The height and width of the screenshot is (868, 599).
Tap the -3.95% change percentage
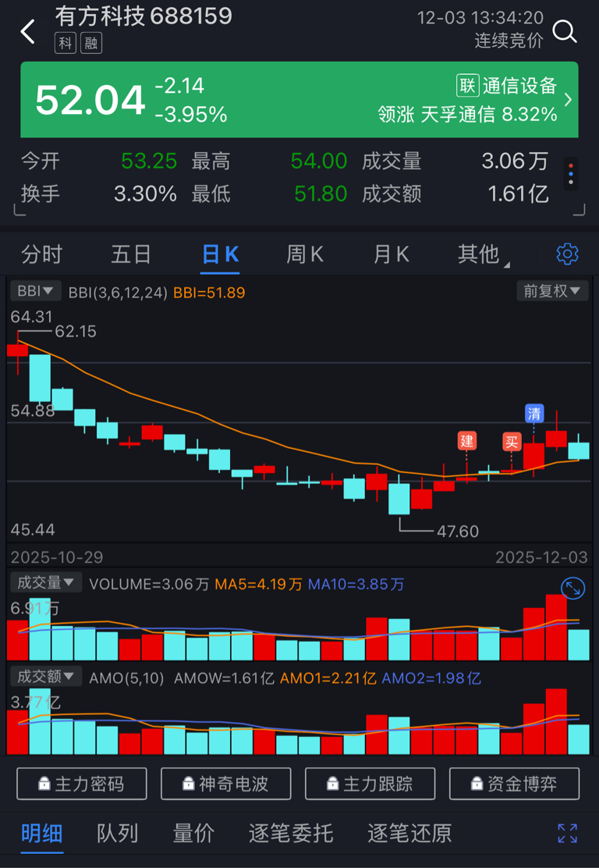point(191,115)
